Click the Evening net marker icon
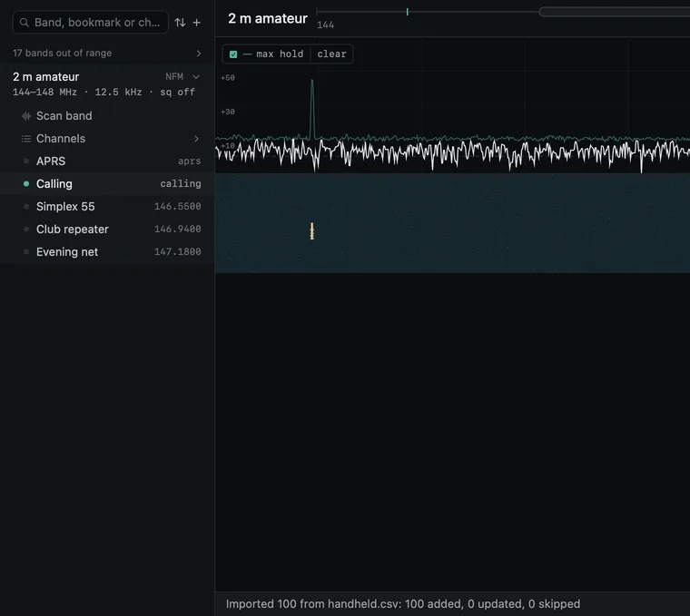 click(x=26, y=252)
